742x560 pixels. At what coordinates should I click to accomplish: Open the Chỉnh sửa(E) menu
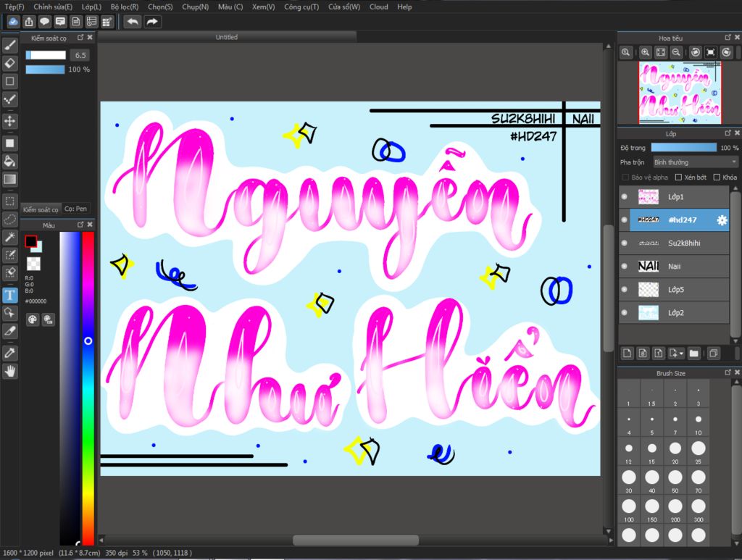click(53, 7)
